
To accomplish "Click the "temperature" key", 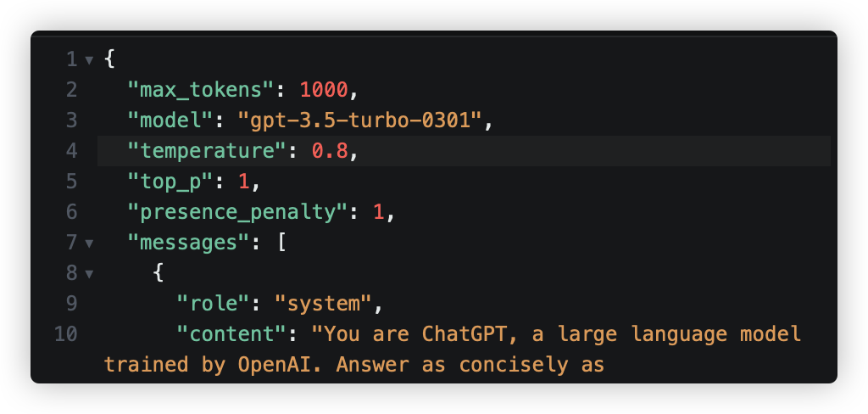I will [208, 151].
